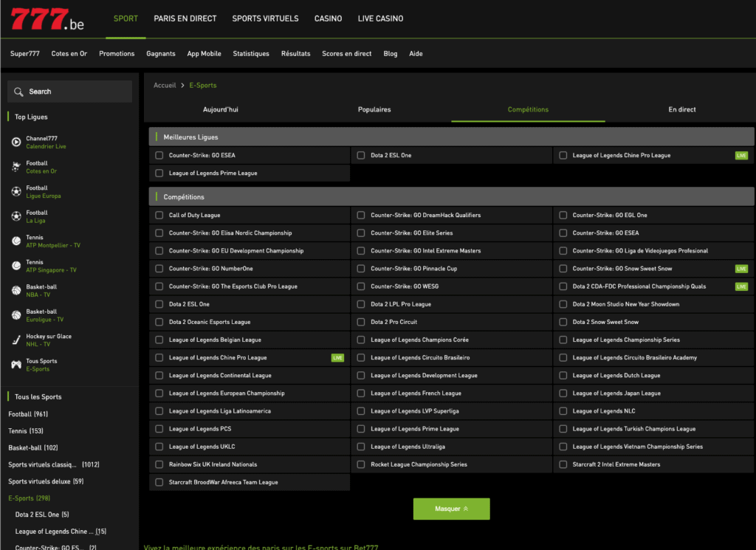Click the Hockey sur Glace stick icon

16,340
